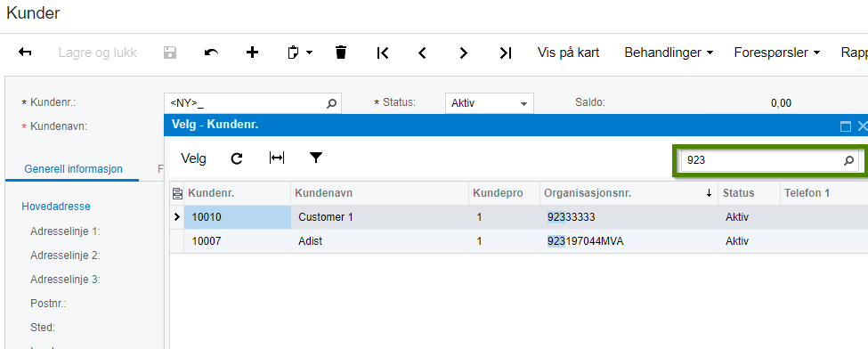
Task: Go to first record icon
Action: [382, 53]
